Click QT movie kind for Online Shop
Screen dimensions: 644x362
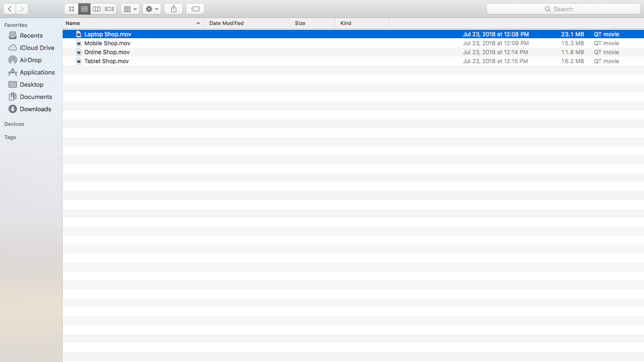click(606, 52)
